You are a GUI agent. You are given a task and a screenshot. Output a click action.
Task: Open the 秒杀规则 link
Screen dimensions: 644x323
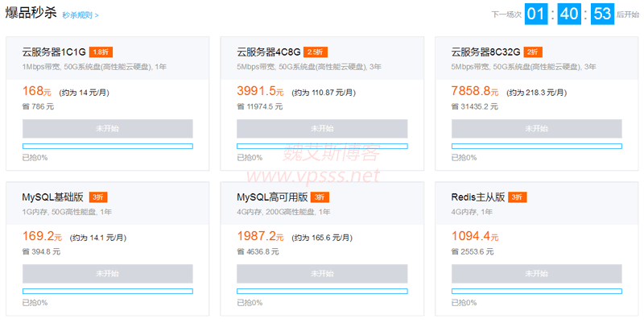click(x=80, y=15)
